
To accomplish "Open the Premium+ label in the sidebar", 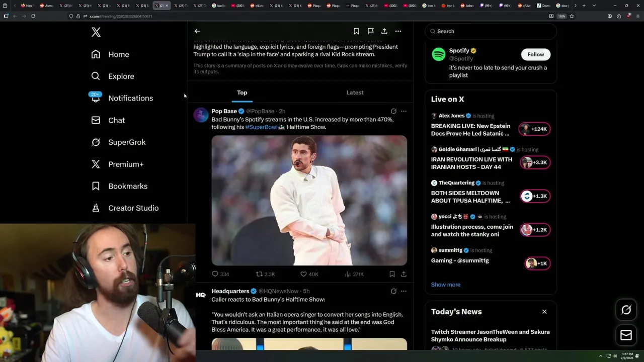I will (x=126, y=164).
